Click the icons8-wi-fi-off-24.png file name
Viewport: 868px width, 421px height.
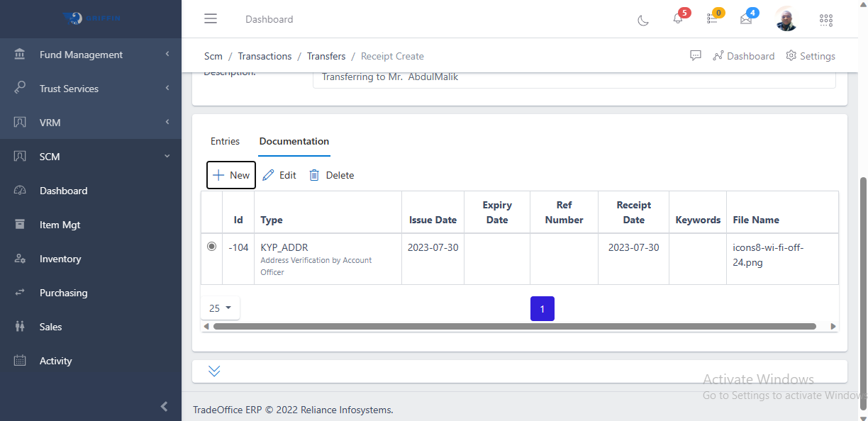[768, 254]
